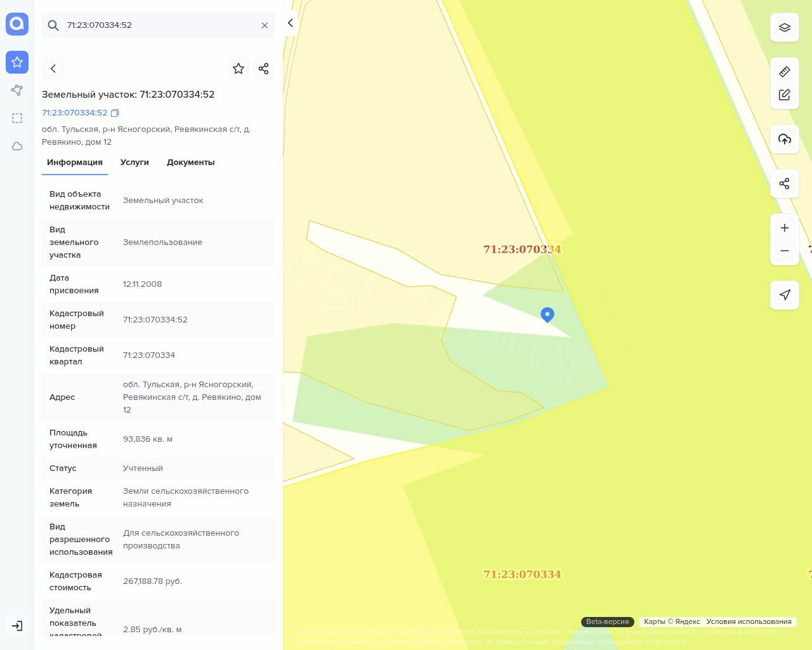Share the map via right-side share icon
This screenshot has width=812, height=650.
pos(784,183)
